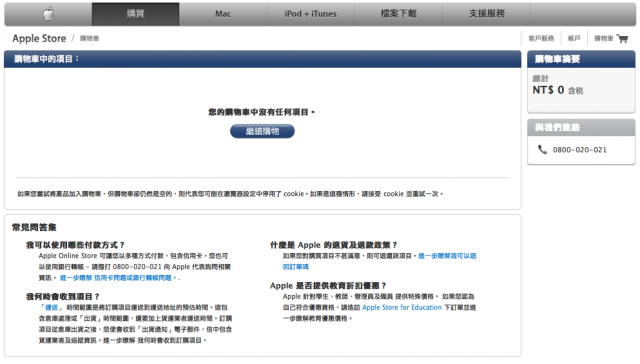Viewport: 640px width, 364px height.
Task: Click the Apple 是否提供教育折扣優惠？ heading
Action: [328, 286]
